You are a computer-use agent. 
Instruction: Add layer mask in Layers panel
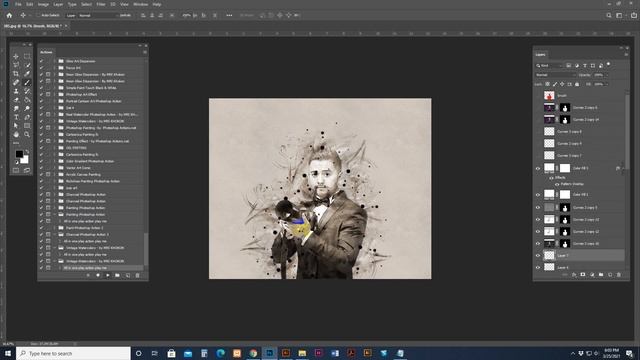(x=583, y=275)
